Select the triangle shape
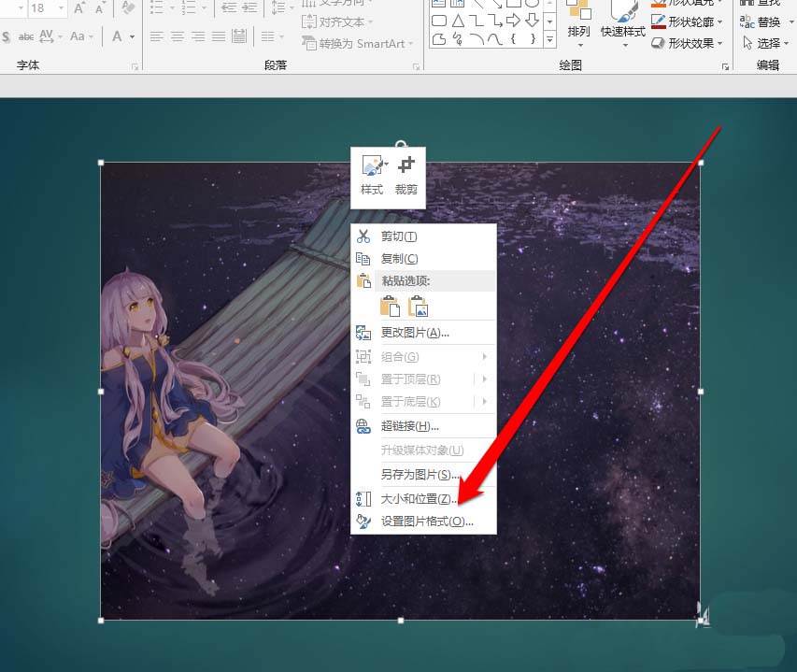 click(x=458, y=21)
